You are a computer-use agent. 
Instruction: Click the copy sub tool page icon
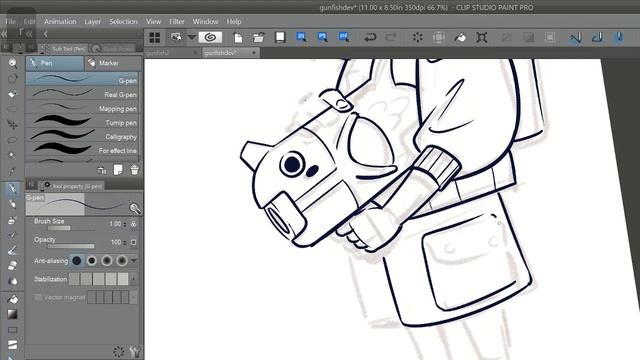click(118, 170)
